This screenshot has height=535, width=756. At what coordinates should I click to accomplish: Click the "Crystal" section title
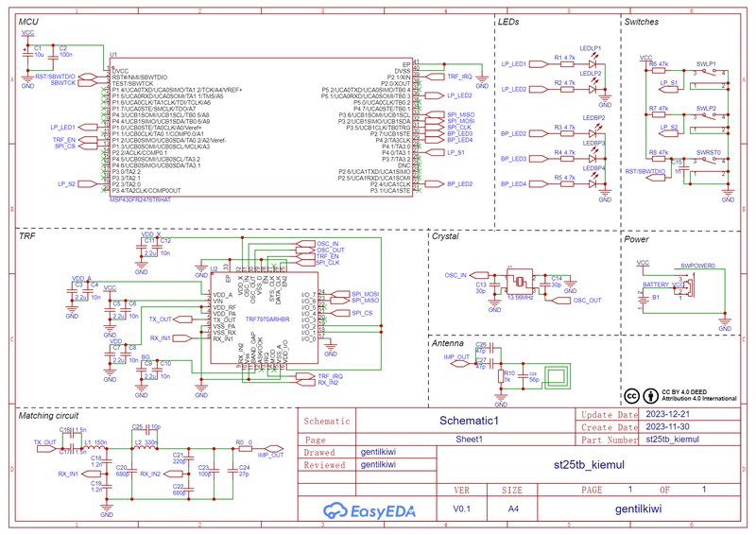(x=445, y=236)
